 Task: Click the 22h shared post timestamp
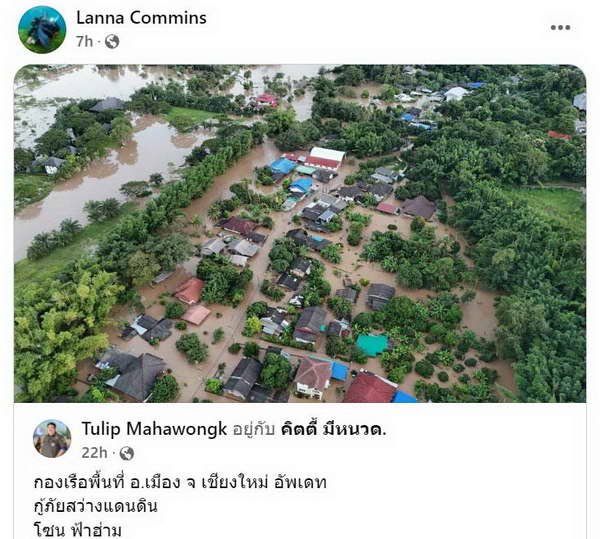tap(95, 453)
